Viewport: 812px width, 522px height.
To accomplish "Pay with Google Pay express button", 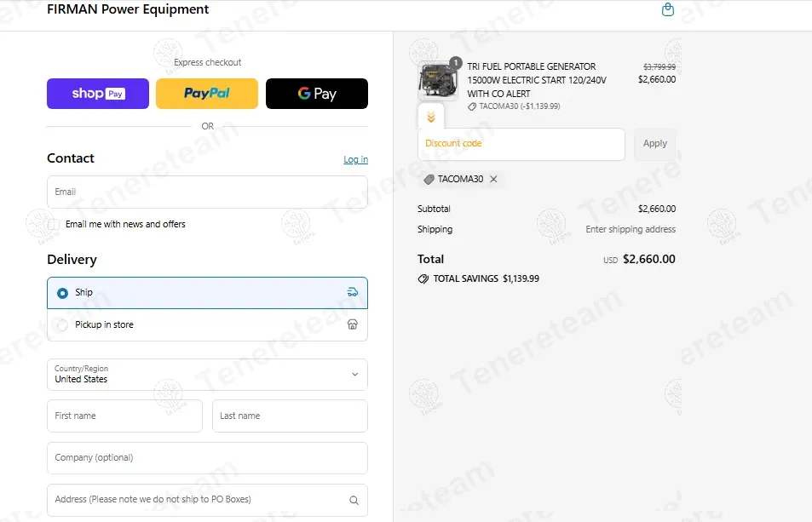I will [x=317, y=94].
